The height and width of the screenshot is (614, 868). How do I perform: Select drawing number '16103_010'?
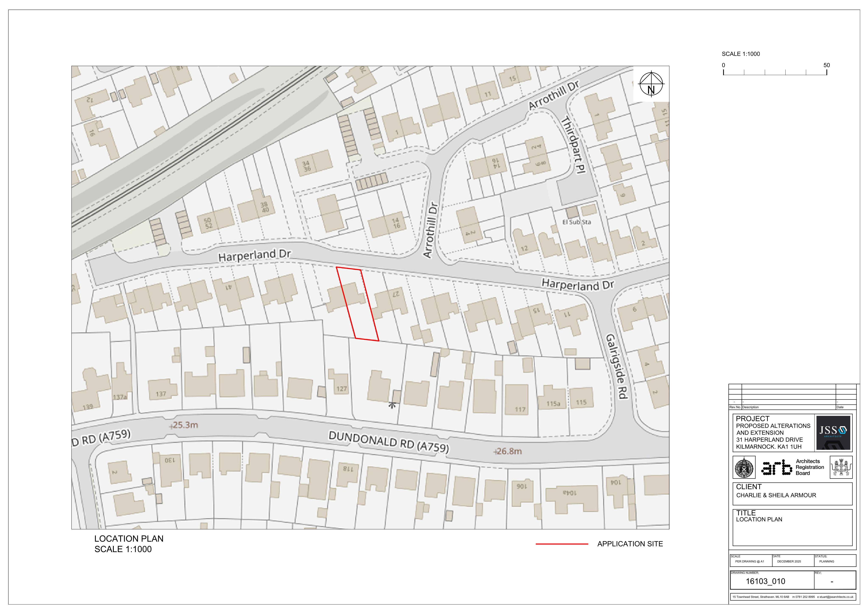[x=765, y=582]
